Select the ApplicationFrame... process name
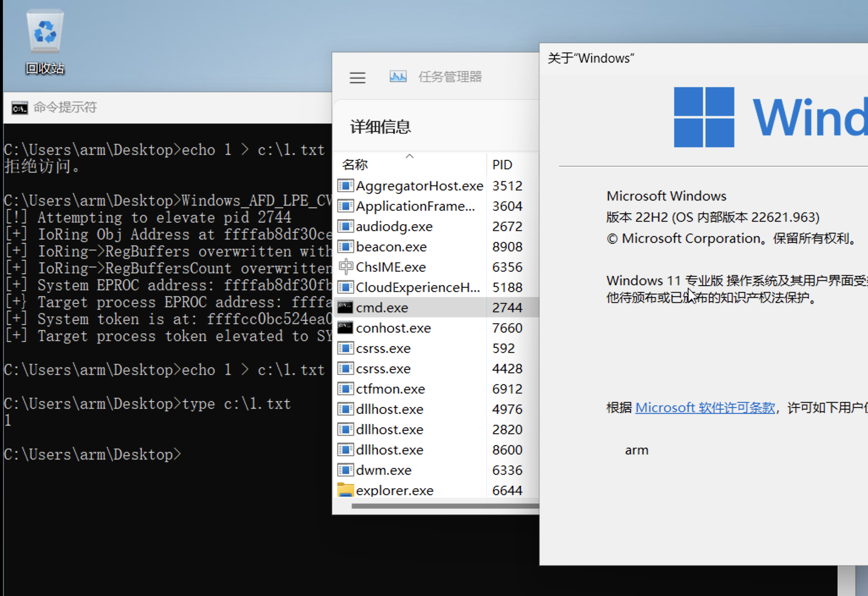The height and width of the screenshot is (596, 868). point(415,206)
